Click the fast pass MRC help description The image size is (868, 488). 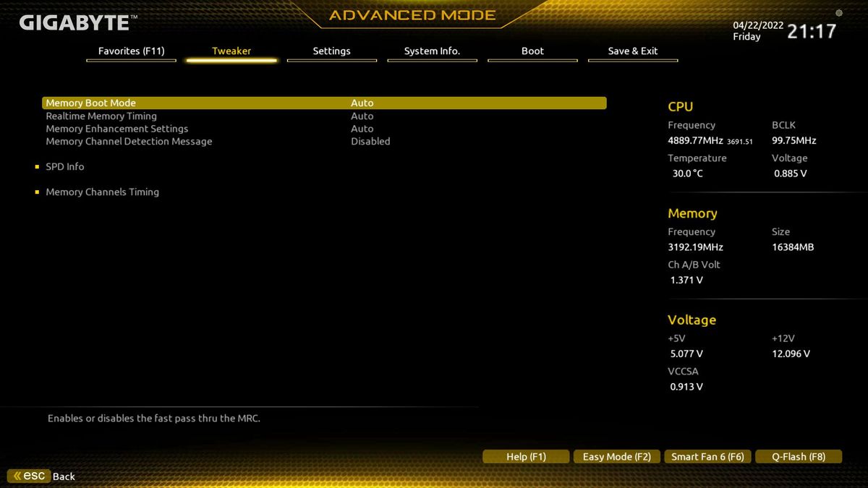[x=154, y=419]
